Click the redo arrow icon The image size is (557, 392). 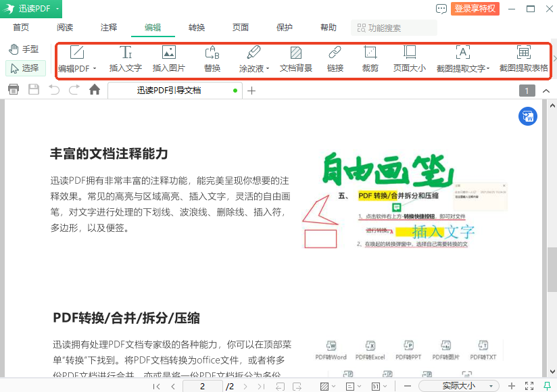coord(74,89)
